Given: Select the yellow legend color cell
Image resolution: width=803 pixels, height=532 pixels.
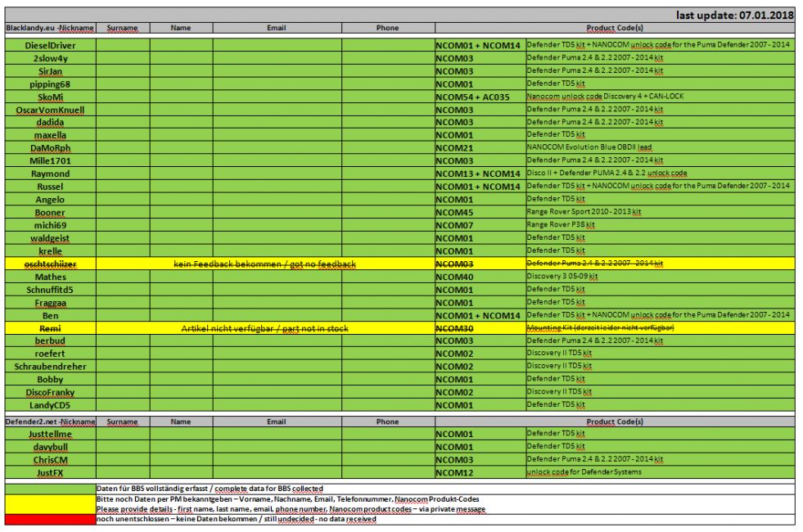Looking at the screenshot, I should 50,504.
